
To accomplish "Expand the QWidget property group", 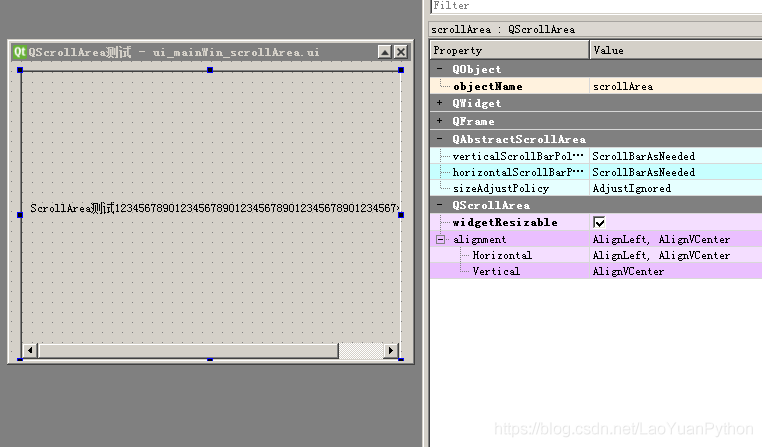I will [x=439, y=103].
